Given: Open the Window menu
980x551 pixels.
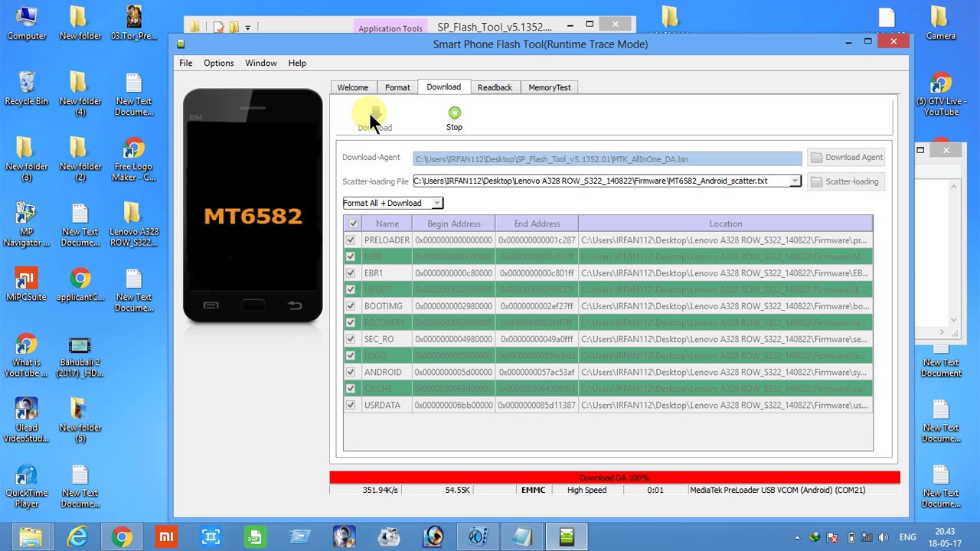Looking at the screenshot, I should click(261, 63).
